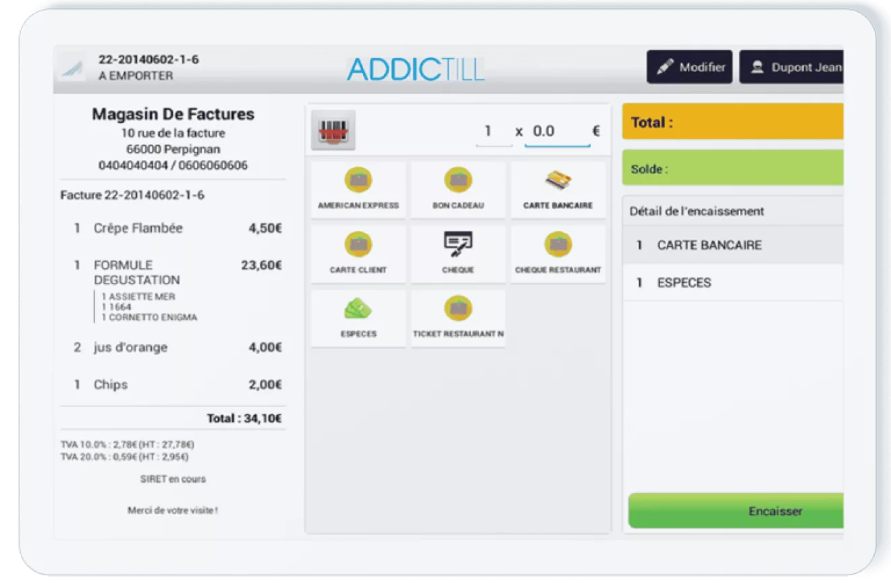Click the 1 CORNETTO ENIGMA sub-item
891x588 pixels.
[150, 317]
